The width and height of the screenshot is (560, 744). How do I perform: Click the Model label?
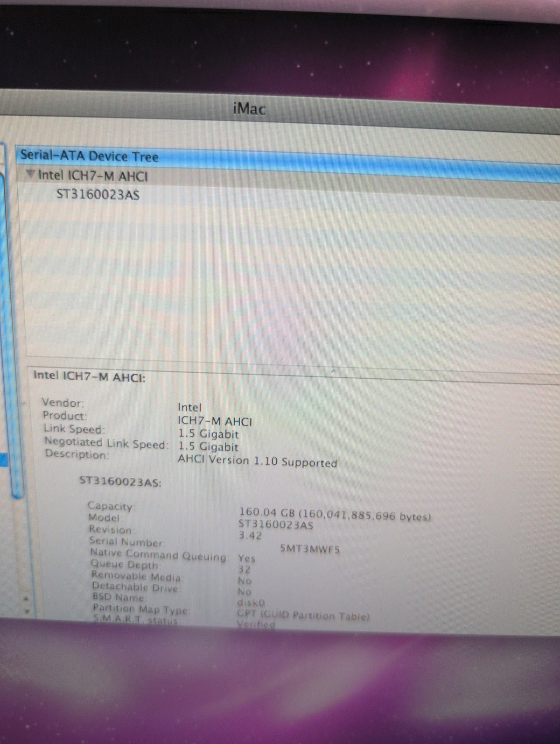[x=106, y=517]
